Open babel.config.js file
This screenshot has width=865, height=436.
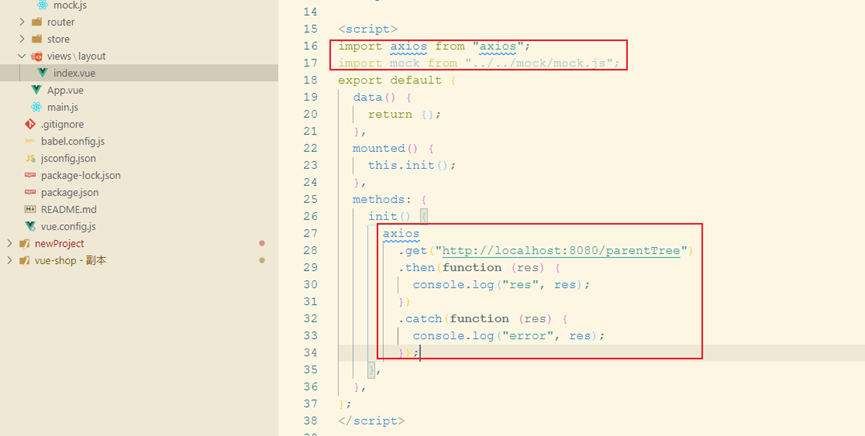pyautogui.click(x=73, y=141)
